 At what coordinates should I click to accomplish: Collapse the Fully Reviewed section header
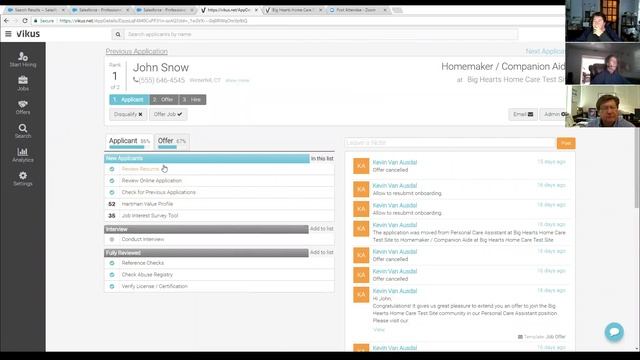coord(207,253)
